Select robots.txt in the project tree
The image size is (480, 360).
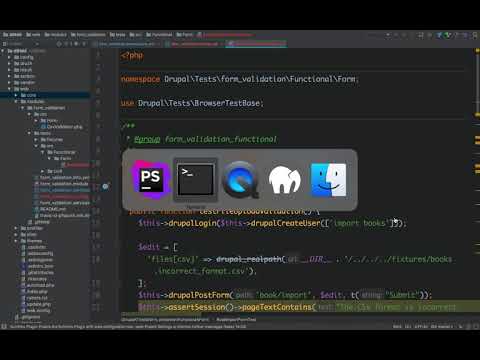(34, 298)
